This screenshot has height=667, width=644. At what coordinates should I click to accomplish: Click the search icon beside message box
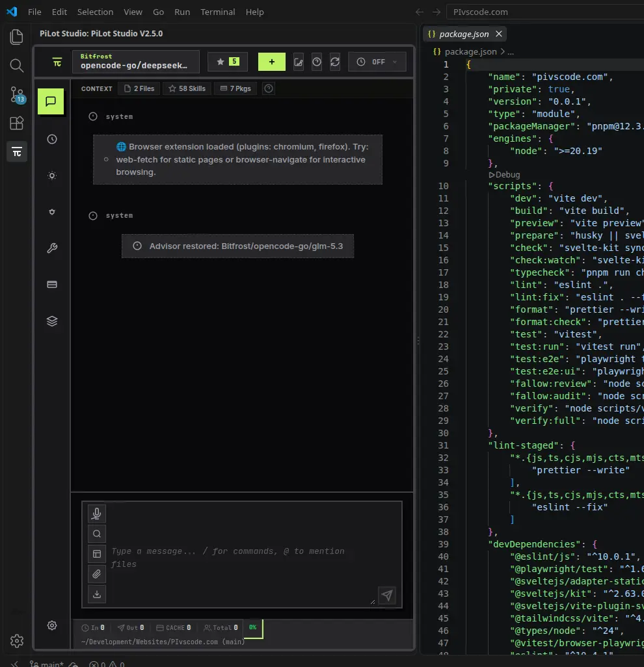coord(97,534)
